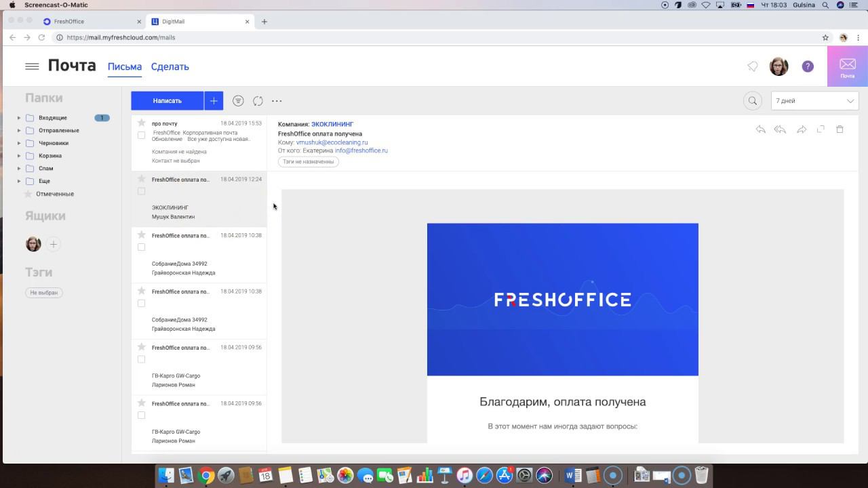Screen dimensions: 868x488
Task: Tick checkbox of ЭКОКЛИНИНГ email
Action: click(142, 192)
